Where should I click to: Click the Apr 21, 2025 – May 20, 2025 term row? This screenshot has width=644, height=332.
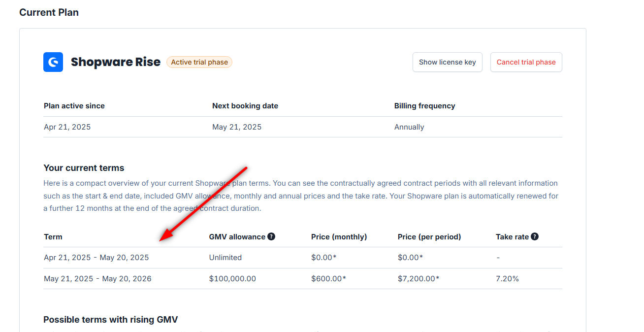pyautogui.click(x=303, y=258)
